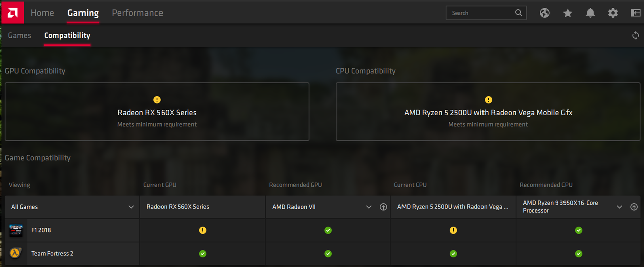Click F1 2018 recommended CPU checkmark
Screen dimensions: 644x267
(x=579, y=230)
